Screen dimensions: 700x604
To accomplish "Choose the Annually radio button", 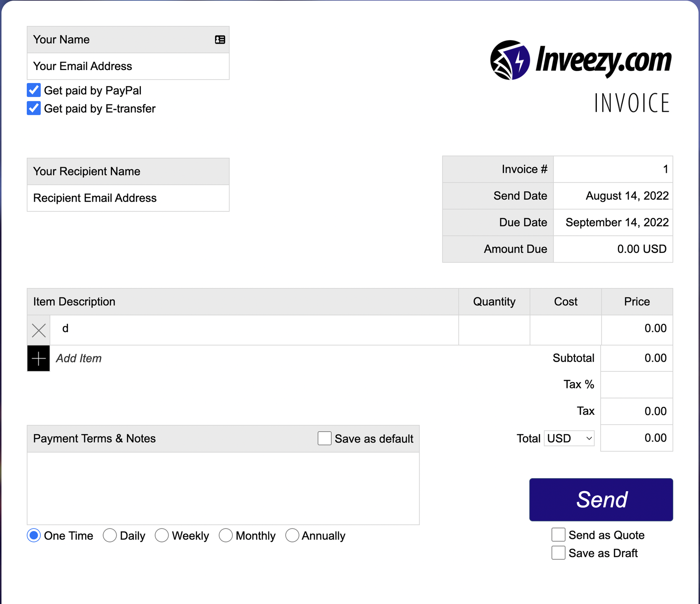I will (292, 536).
